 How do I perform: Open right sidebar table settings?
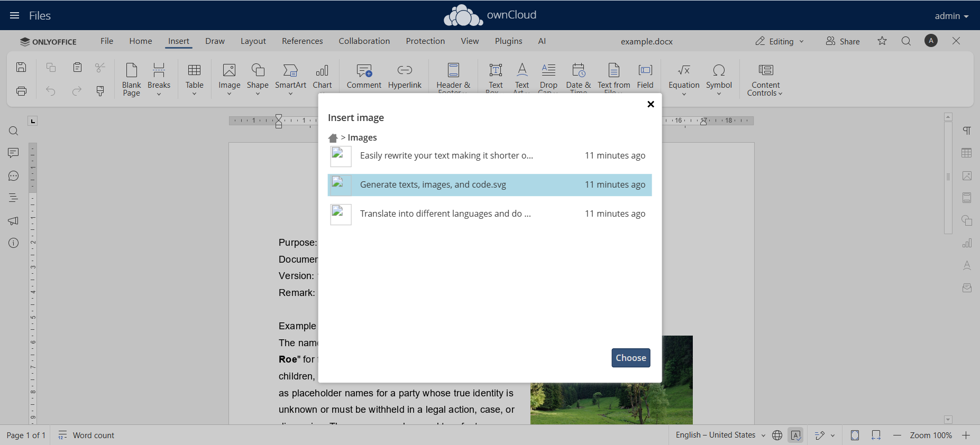click(x=967, y=153)
